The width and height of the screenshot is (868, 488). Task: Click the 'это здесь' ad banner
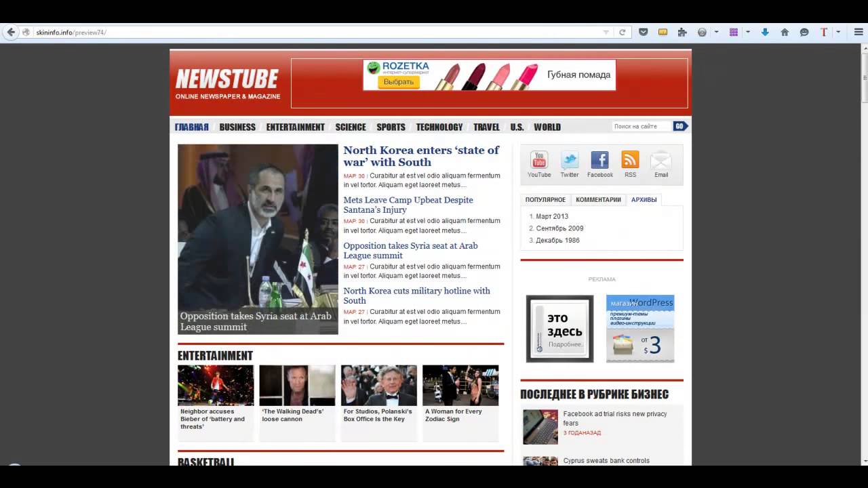(x=560, y=328)
